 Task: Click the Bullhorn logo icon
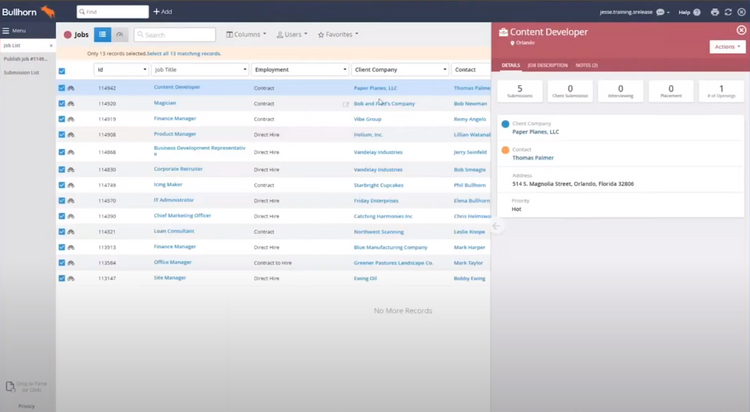pyautogui.click(x=48, y=11)
